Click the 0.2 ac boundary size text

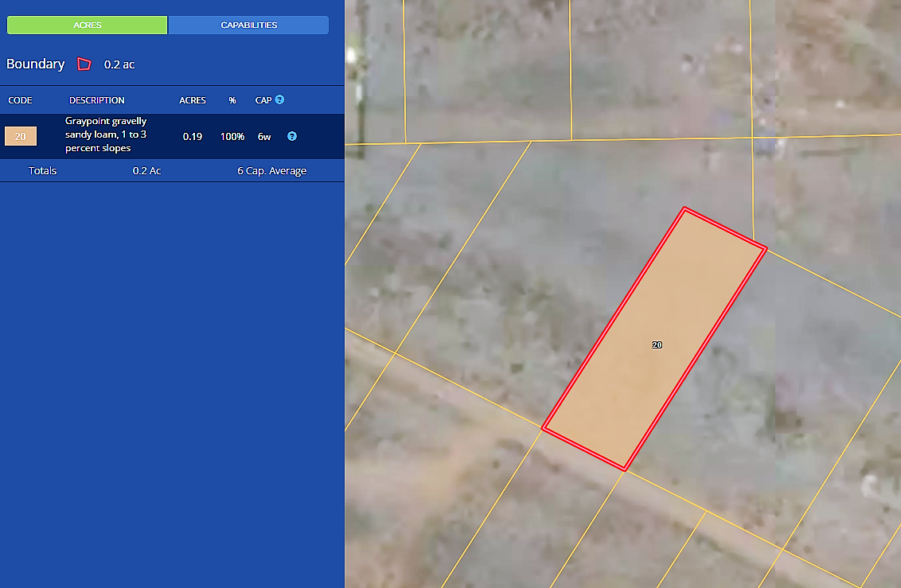click(x=119, y=64)
